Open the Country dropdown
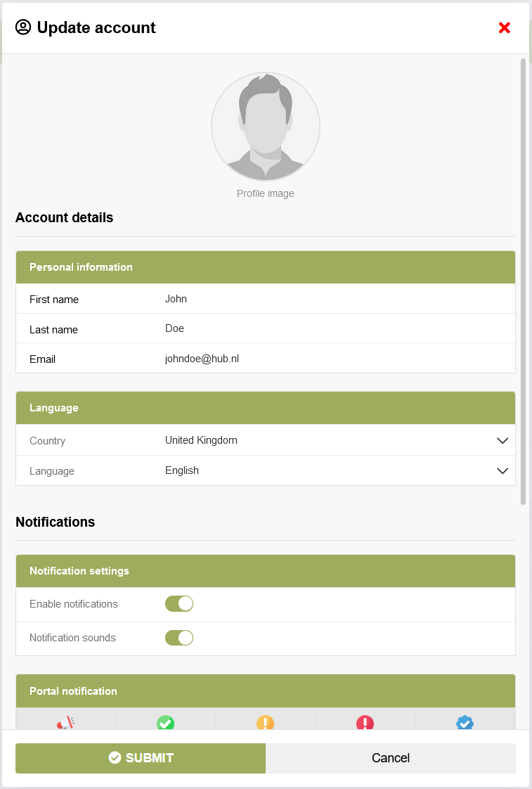 [x=332, y=441]
